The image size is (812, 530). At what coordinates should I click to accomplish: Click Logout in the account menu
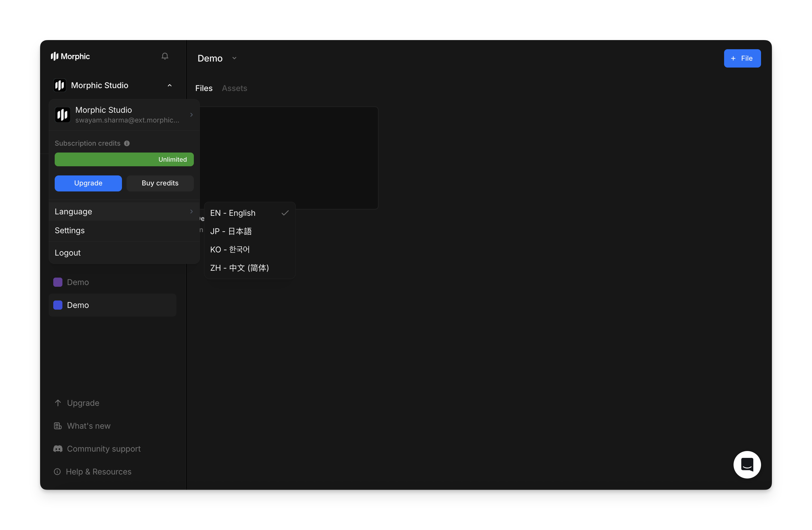[x=68, y=252]
